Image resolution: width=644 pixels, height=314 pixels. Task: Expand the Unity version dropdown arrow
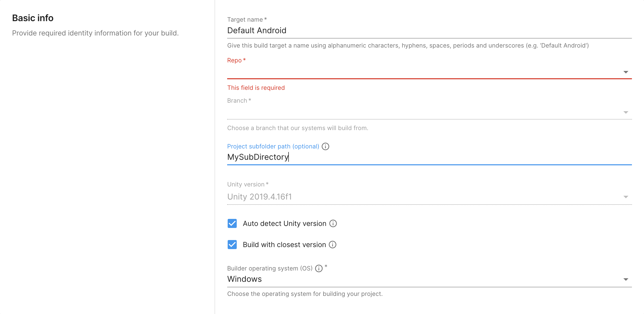click(x=626, y=197)
